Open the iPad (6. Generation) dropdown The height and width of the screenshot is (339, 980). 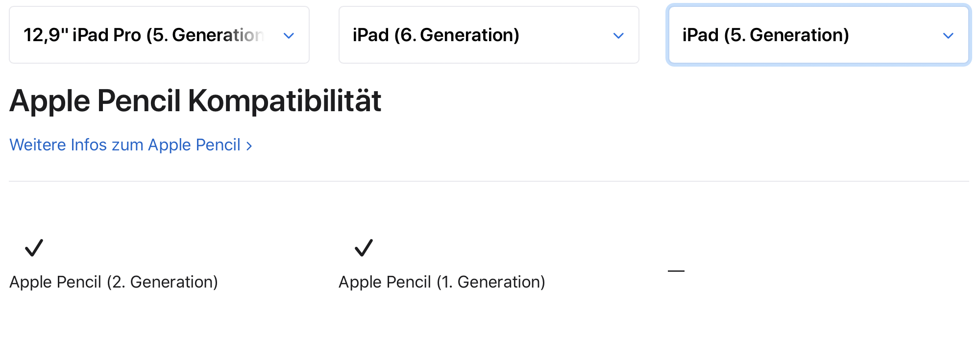(489, 35)
